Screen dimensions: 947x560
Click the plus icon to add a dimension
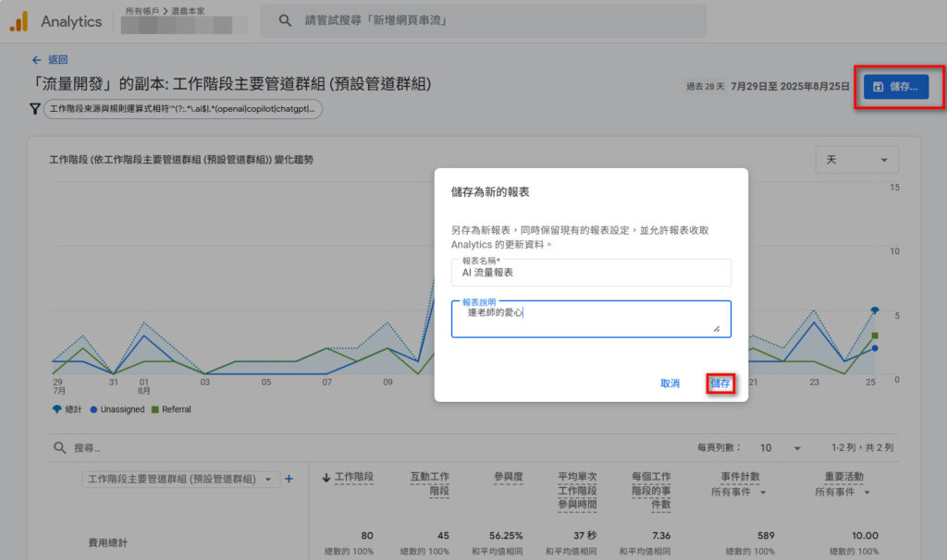pyautogui.click(x=289, y=479)
